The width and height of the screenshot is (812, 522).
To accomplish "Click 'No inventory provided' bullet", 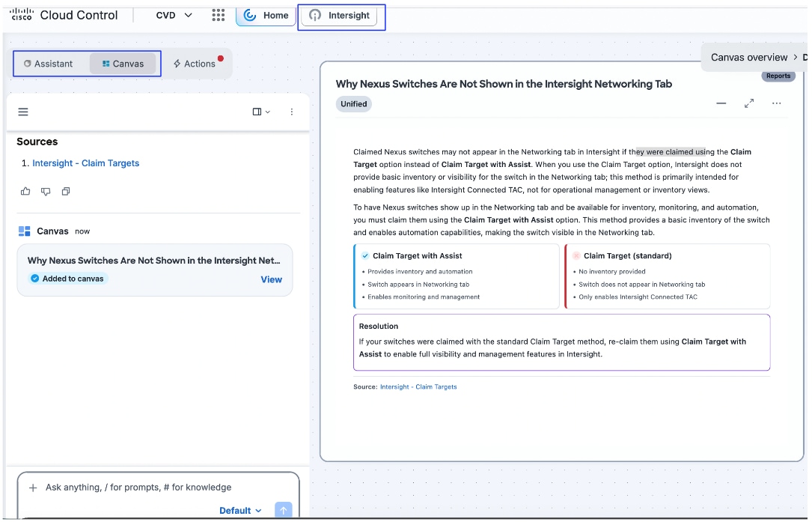I will click(x=612, y=272).
